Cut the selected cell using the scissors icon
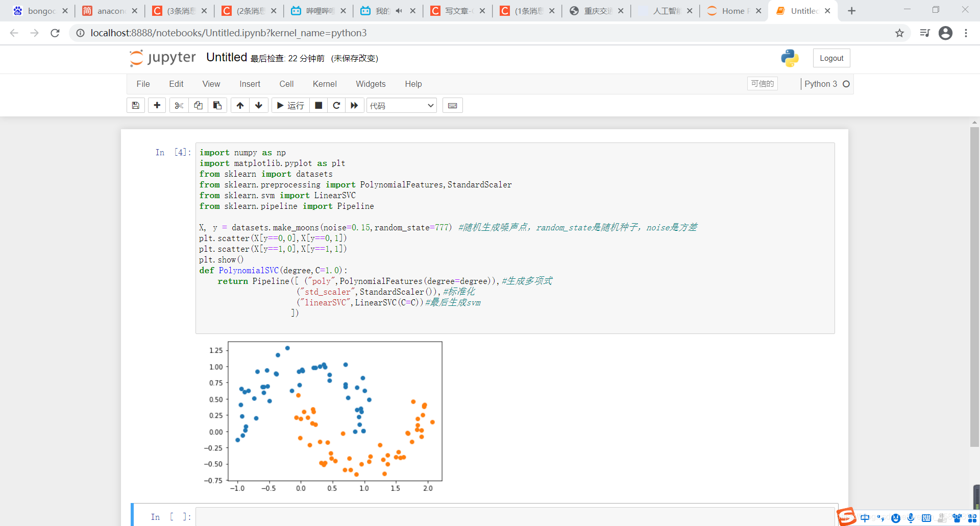This screenshot has height=526, width=980. [179, 105]
